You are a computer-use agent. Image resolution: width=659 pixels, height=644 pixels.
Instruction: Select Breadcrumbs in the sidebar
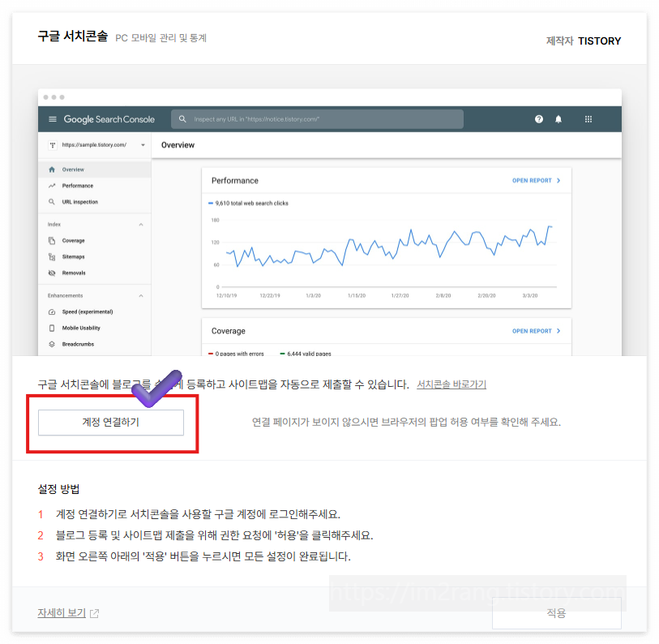click(x=95, y=344)
